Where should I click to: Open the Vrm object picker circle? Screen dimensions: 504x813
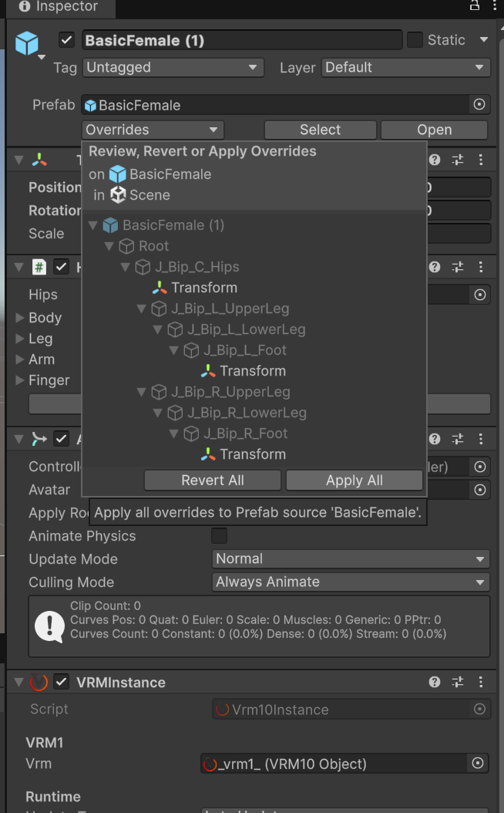click(x=478, y=763)
